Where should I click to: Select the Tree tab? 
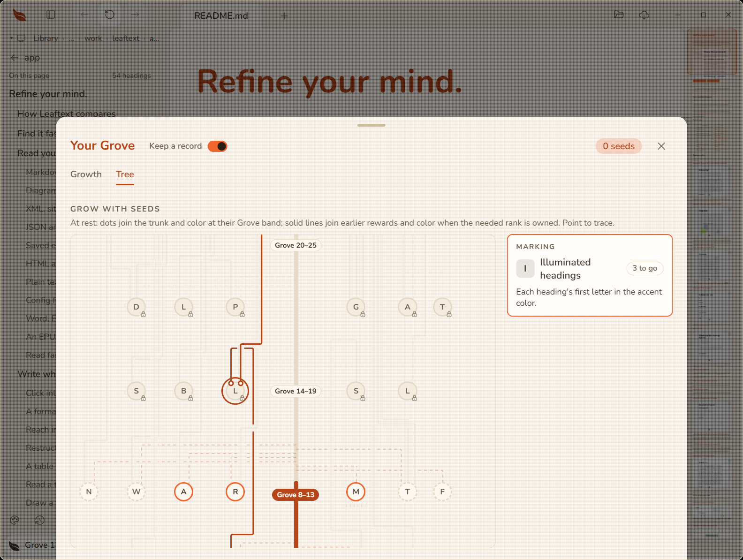pyautogui.click(x=125, y=174)
